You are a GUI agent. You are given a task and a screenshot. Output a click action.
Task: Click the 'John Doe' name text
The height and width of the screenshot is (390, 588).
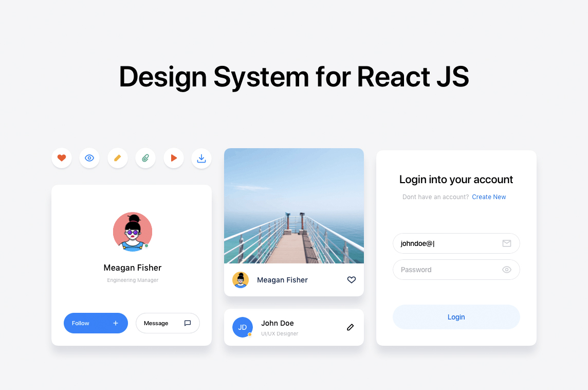[278, 323]
